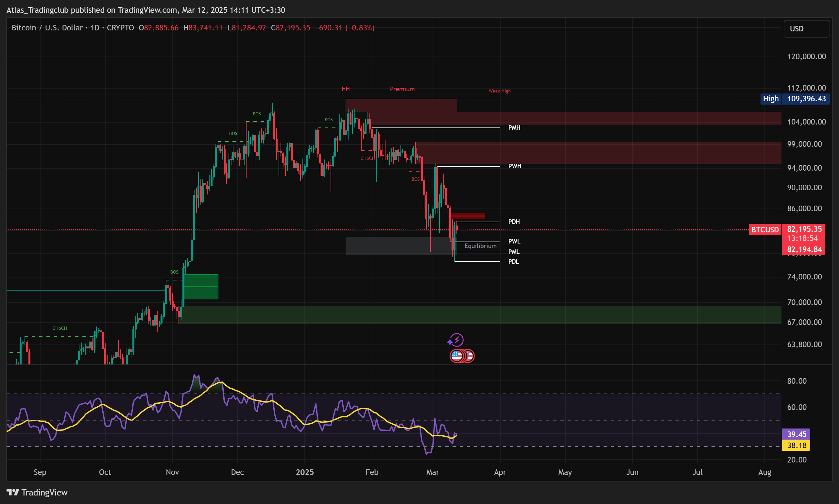Click the High price tag on price axis
The width and height of the screenshot is (839, 504).
click(x=771, y=99)
